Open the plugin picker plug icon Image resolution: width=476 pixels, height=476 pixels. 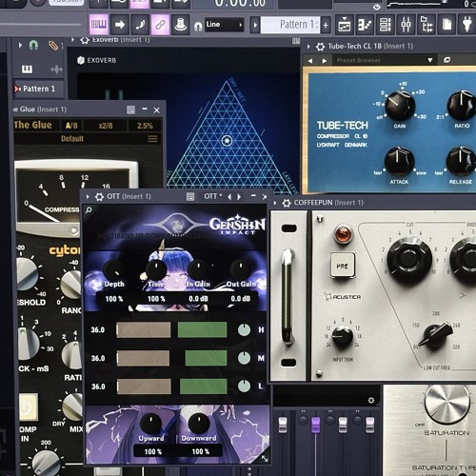(x=466, y=25)
